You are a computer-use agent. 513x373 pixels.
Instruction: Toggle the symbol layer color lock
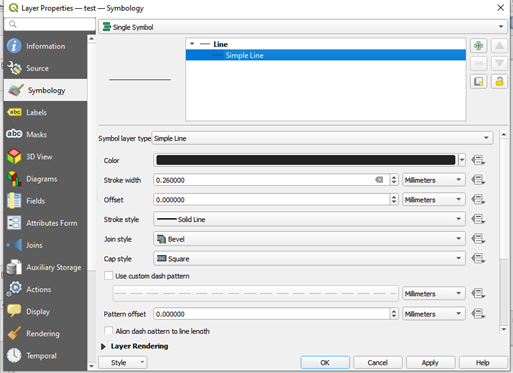(x=499, y=81)
